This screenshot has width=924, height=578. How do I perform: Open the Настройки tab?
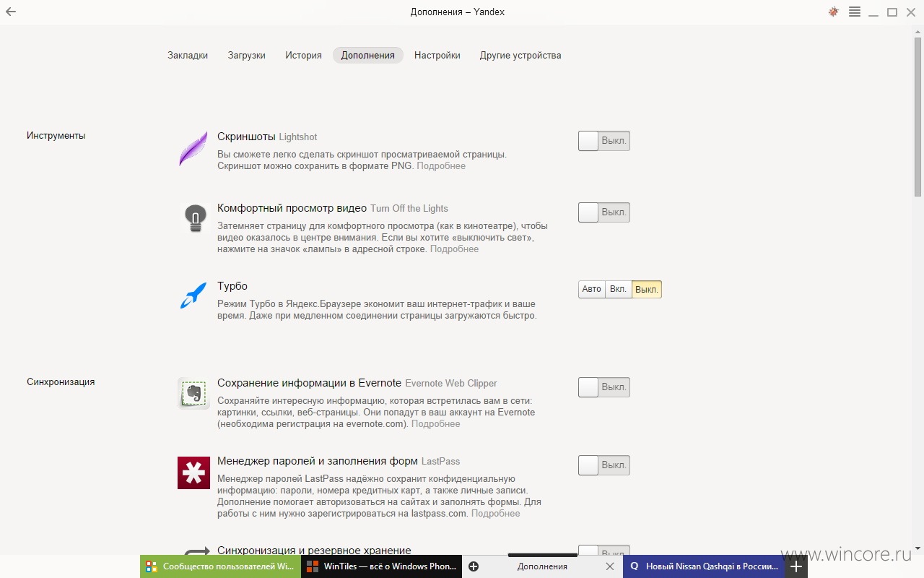point(437,55)
